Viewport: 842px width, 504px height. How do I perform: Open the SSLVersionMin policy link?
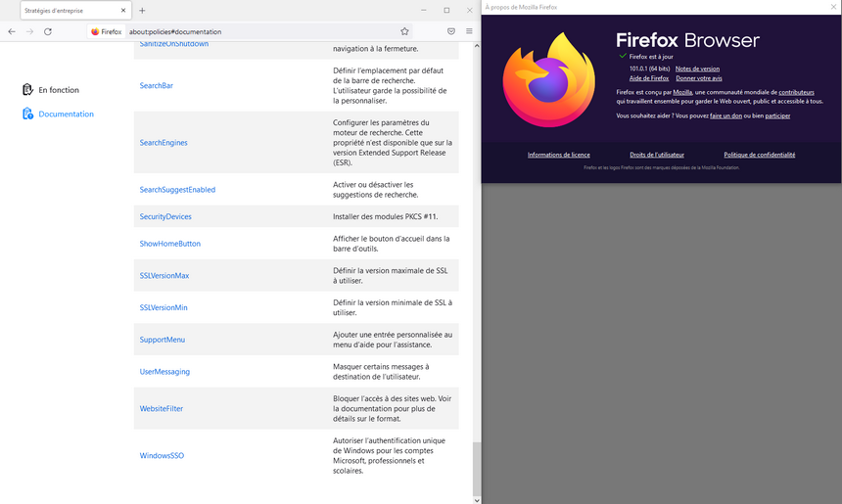pos(164,307)
